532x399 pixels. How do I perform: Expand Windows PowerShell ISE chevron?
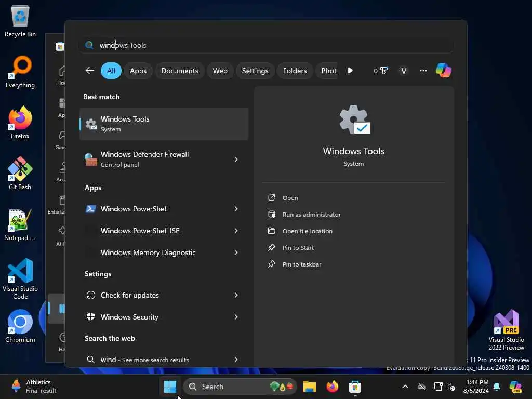[236, 231]
